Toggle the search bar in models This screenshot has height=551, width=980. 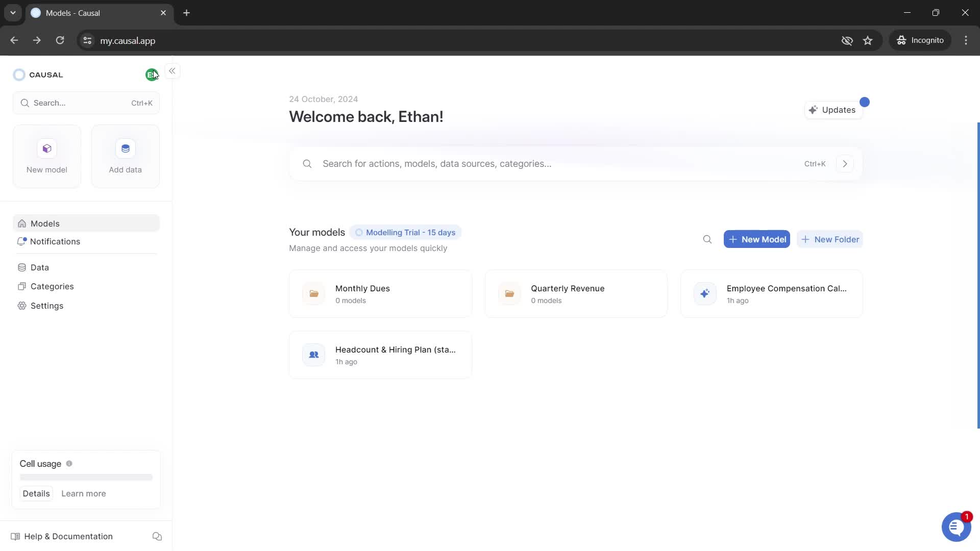(707, 239)
